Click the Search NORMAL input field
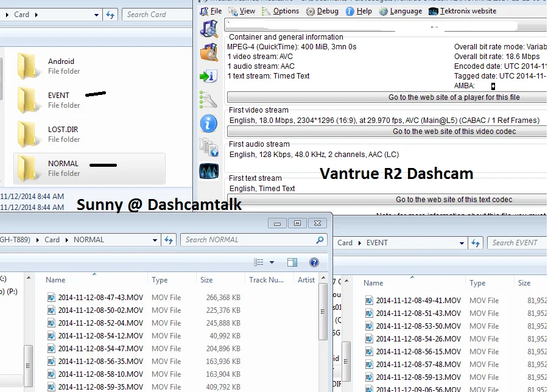 [254, 240]
